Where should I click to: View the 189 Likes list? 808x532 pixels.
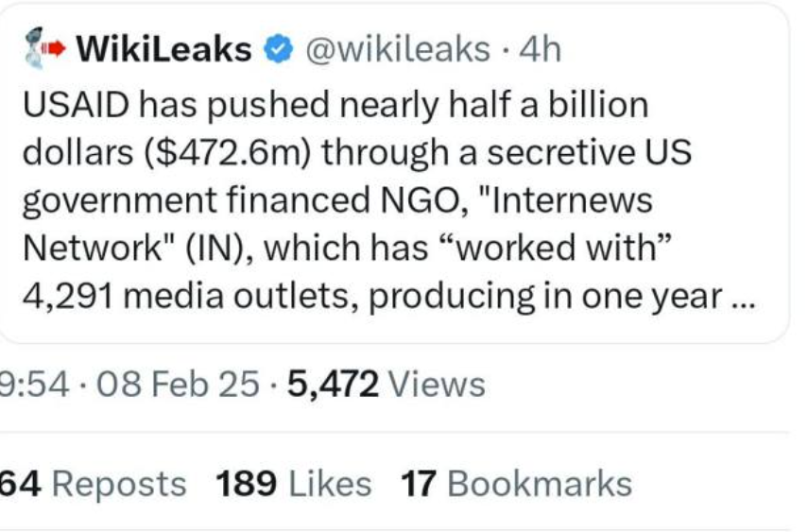293,484
